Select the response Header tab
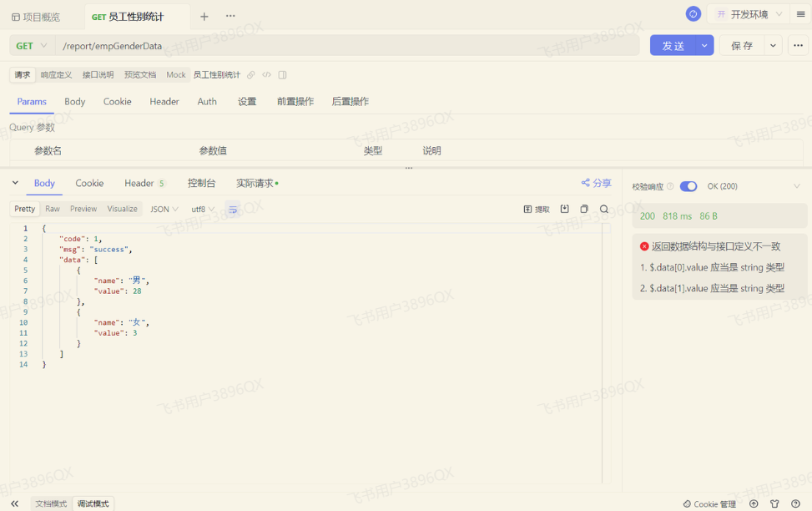 [x=144, y=183]
